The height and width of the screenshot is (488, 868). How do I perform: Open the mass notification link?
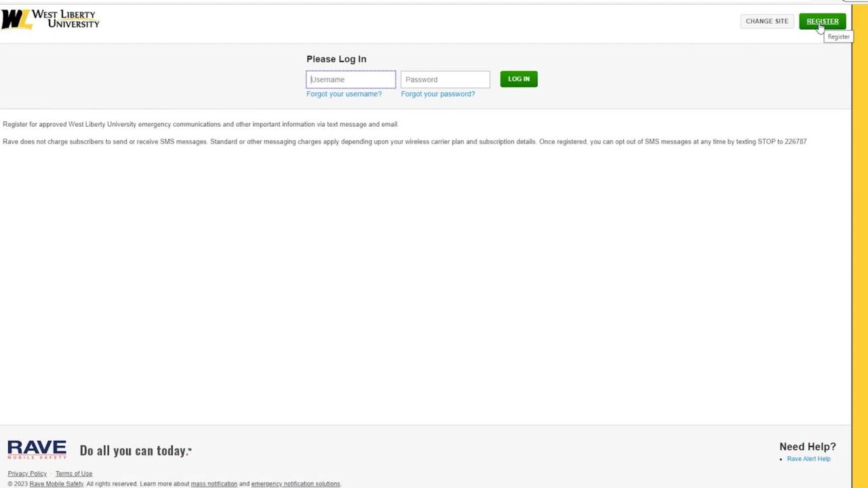pyautogui.click(x=214, y=484)
